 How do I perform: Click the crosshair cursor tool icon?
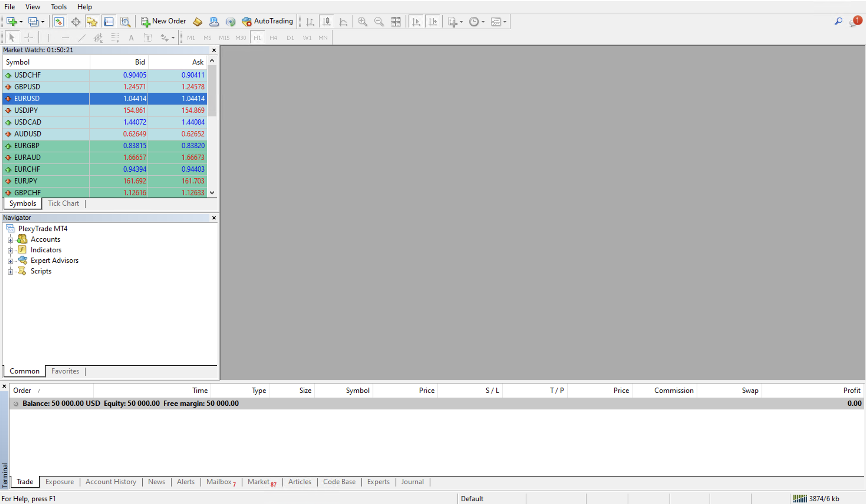point(28,38)
